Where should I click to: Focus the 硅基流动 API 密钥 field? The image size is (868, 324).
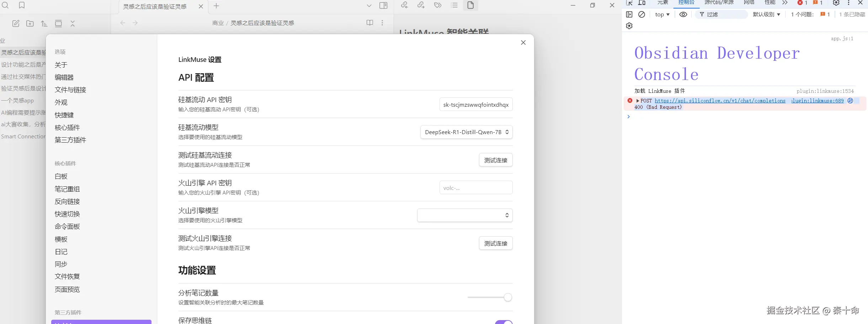coord(476,105)
